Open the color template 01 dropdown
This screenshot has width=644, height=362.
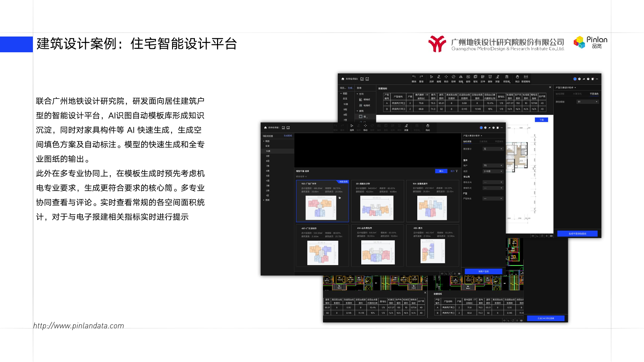point(587,102)
